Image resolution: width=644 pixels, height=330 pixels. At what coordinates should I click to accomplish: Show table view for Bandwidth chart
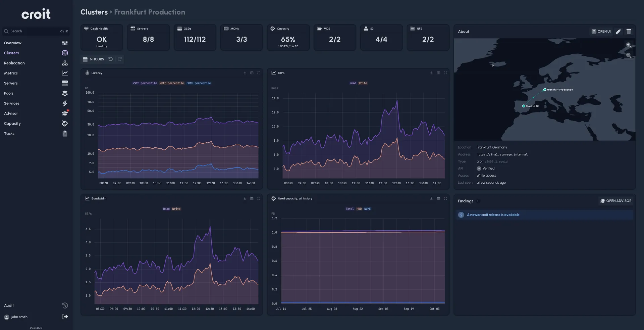tap(252, 198)
